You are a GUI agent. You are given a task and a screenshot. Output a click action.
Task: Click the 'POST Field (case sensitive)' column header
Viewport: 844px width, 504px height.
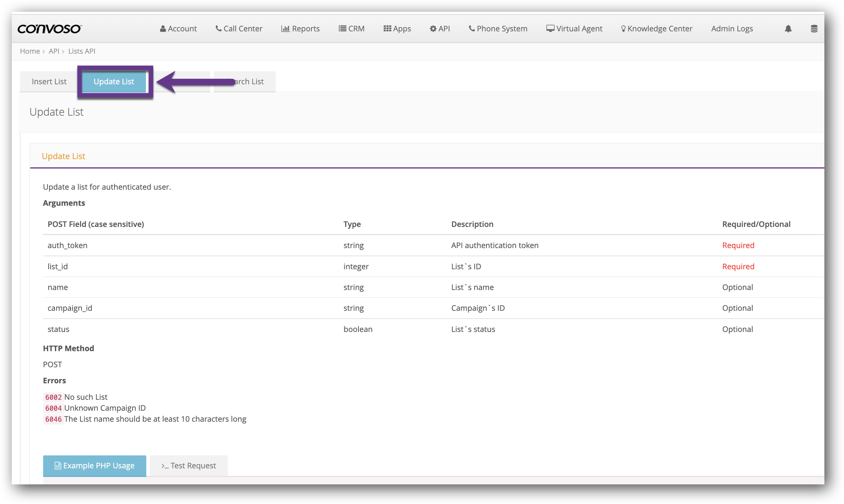96,224
